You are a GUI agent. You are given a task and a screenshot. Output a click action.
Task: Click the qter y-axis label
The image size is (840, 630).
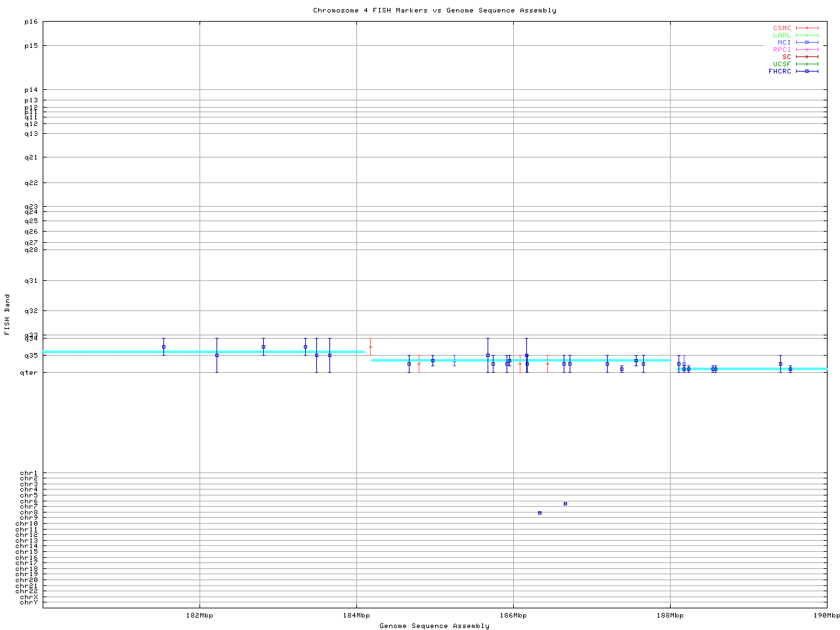pos(29,373)
